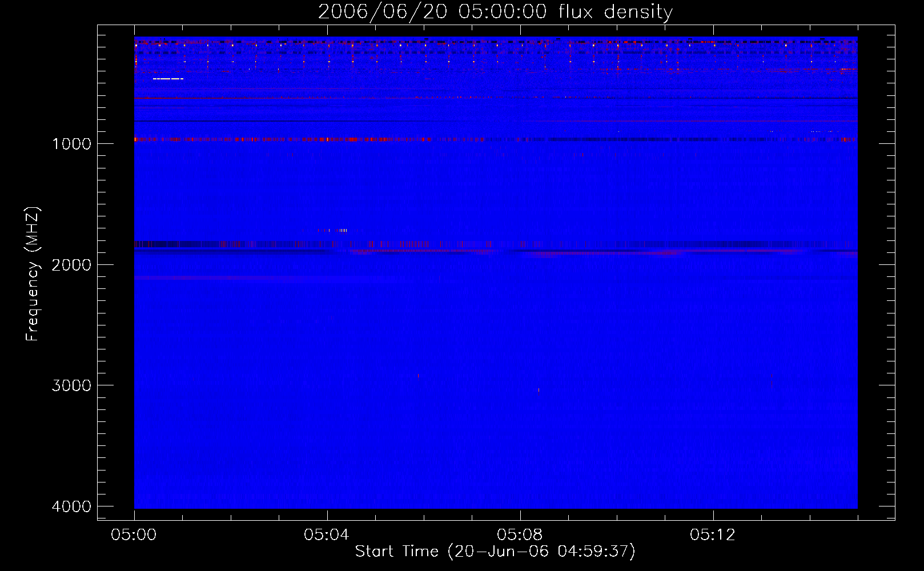924x571 pixels.
Task: Click the 4000 frequency tick label
Action: (71, 506)
